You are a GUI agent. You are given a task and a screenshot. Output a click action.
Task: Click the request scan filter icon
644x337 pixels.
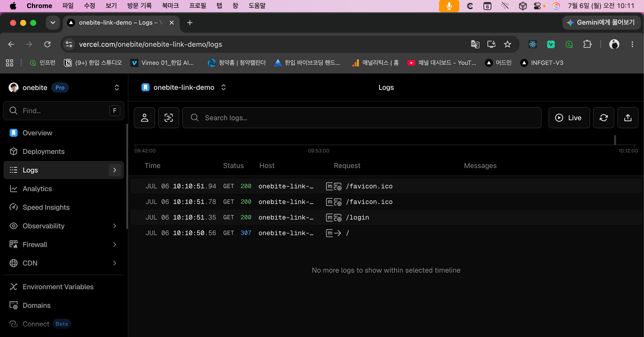(169, 118)
